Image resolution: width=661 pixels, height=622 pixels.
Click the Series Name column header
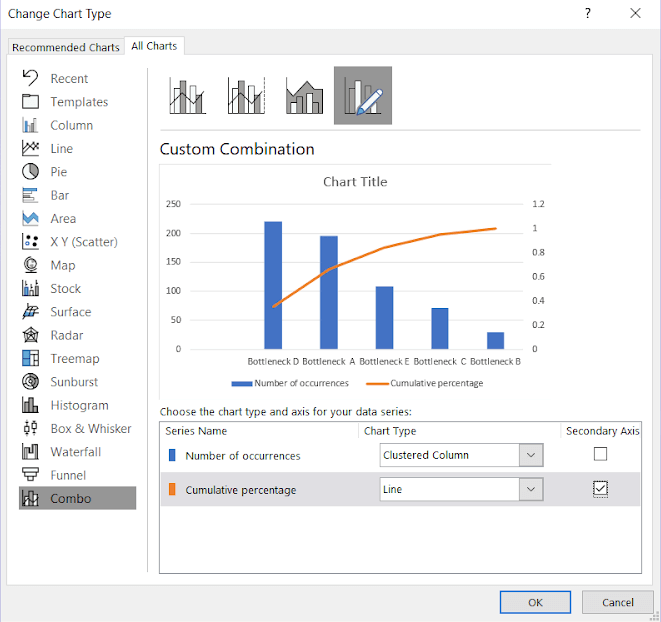tap(196, 431)
